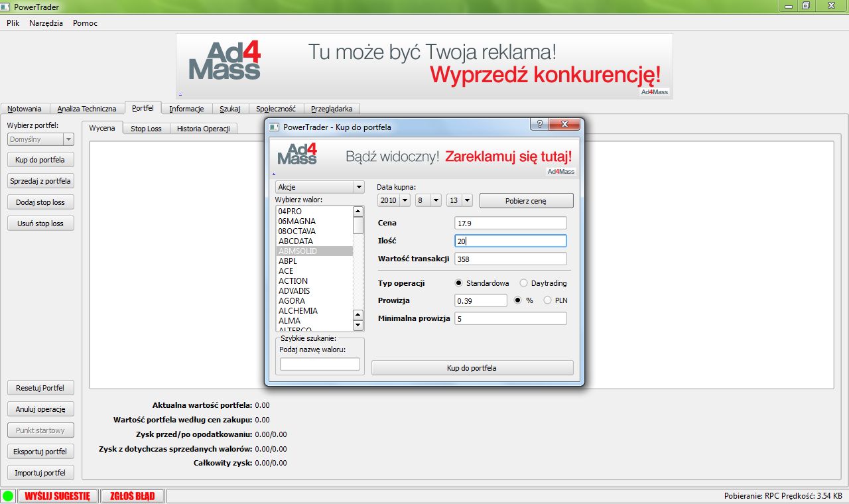Click the Importuj portfel button
The image size is (849, 504).
click(40, 473)
